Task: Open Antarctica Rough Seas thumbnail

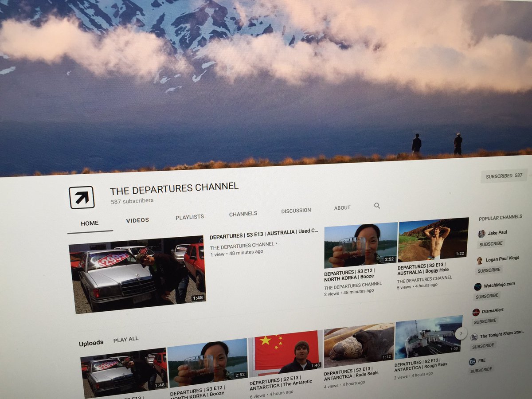Action: [429, 338]
